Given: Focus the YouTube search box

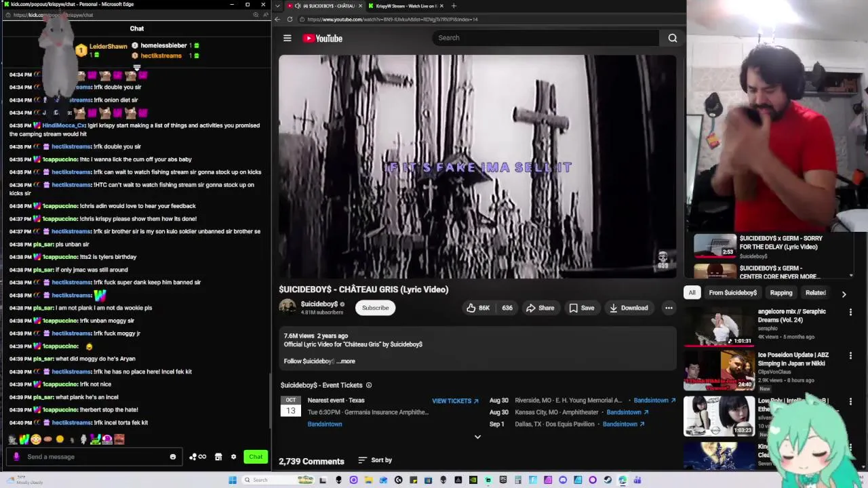Looking at the screenshot, I should [x=546, y=38].
